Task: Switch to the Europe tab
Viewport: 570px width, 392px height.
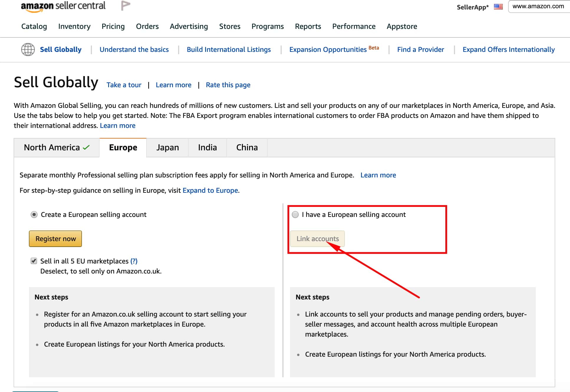Action: (x=123, y=147)
